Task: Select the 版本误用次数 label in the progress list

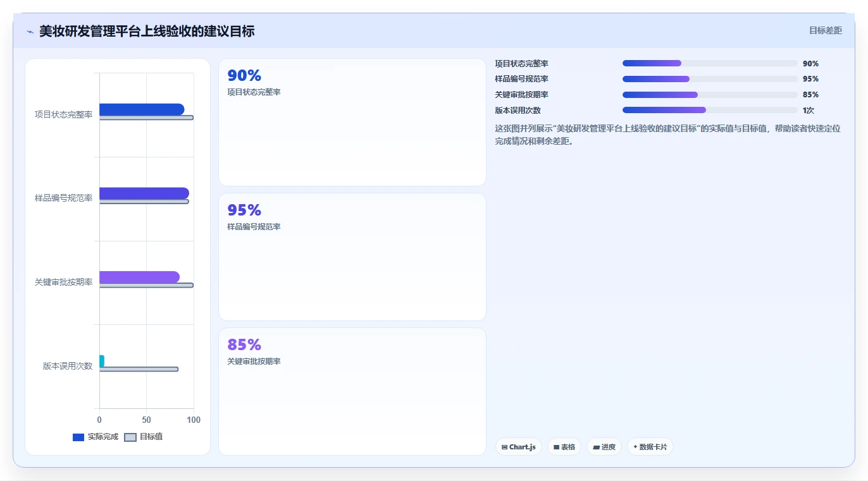Action: (x=518, y=111)
